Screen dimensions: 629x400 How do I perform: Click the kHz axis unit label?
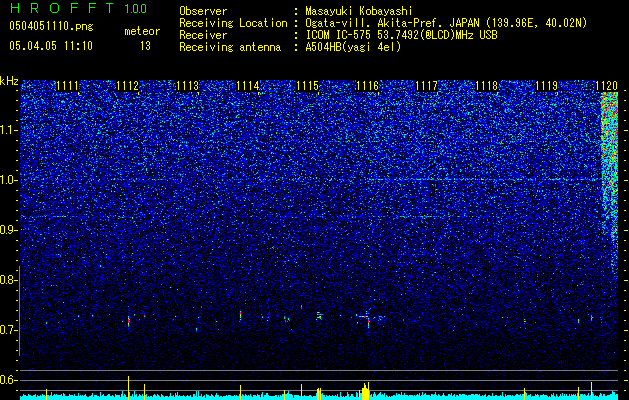pos(9,81)
